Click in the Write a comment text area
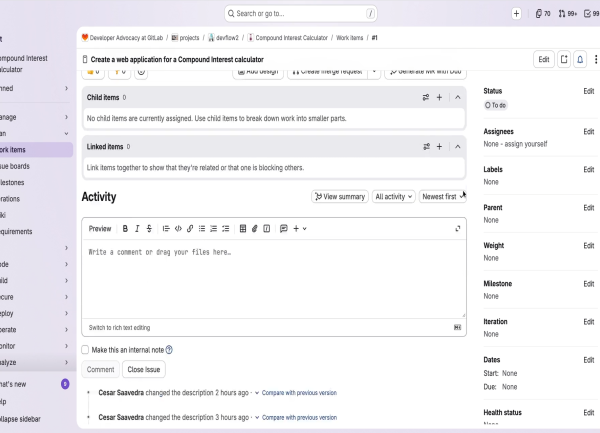This screenshot has height=433, width=600. point(274,279)
